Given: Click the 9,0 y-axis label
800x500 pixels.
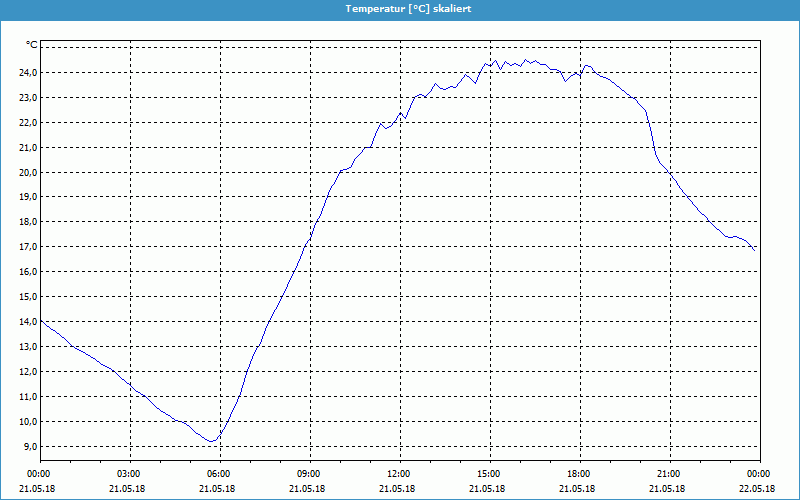Looking at the screenshot, I should [x=29, y=447].
